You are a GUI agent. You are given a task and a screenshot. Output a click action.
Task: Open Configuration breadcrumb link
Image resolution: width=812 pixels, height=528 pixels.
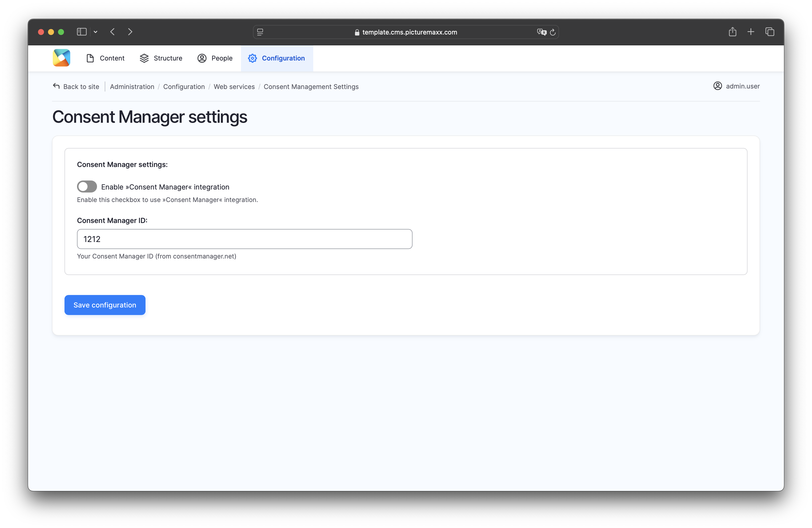[x=184, y=87]
